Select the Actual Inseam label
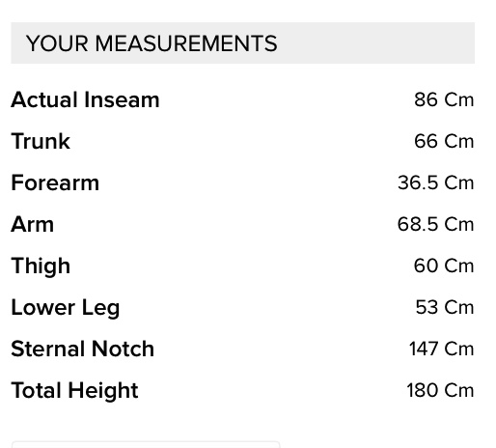The image size is (496, 448). (85, 99)
